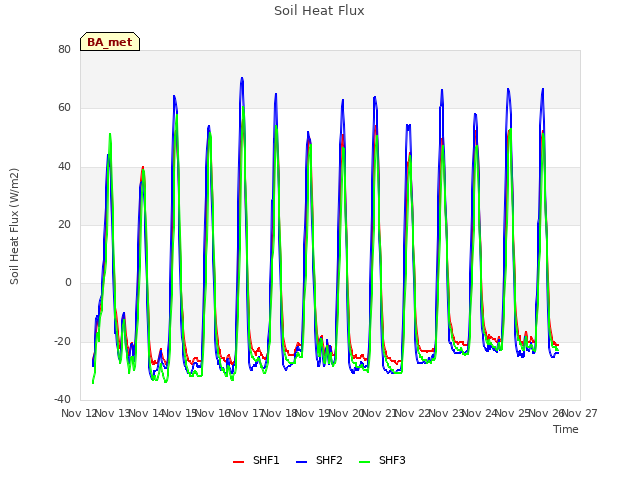Click the red SHF1 legend color marker
The height and width of the screenshot is (480, 640).
(x=238, y=462)
